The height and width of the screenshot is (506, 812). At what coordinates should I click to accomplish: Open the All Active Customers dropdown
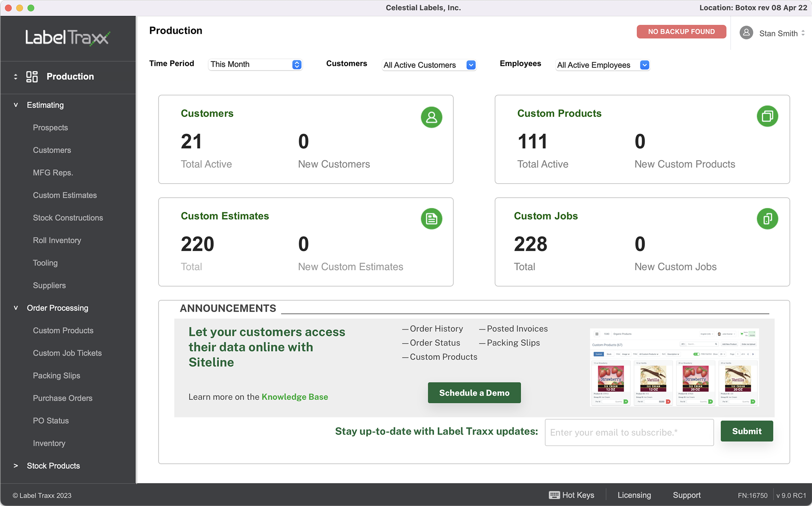click(429, 65)
